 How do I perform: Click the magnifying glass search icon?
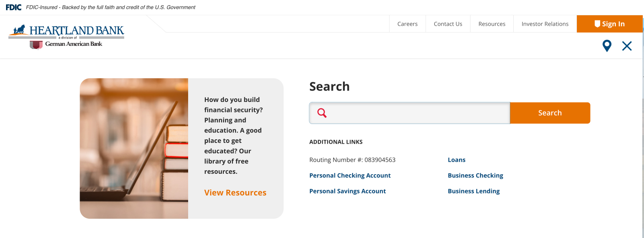pyautogui.click(x=322, y=113)
